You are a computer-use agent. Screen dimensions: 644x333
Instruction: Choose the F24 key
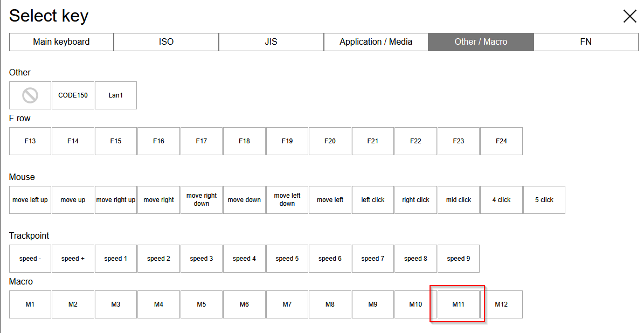tap(501, 141)
